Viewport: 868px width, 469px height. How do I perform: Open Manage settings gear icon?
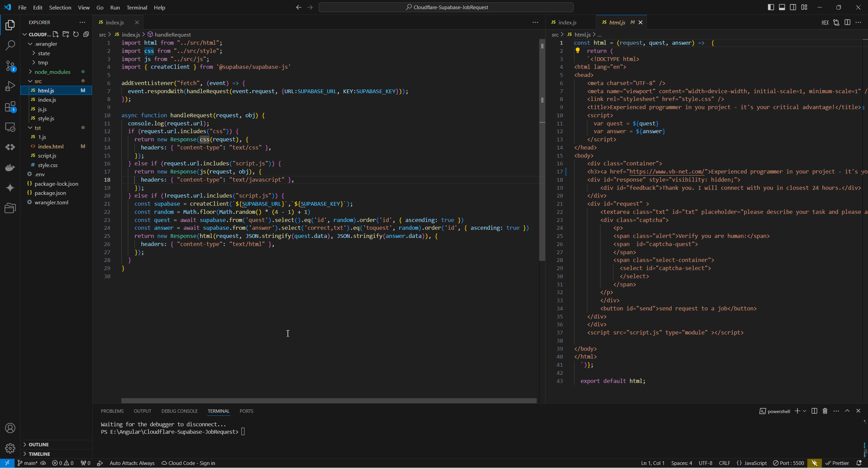point(10,448)
